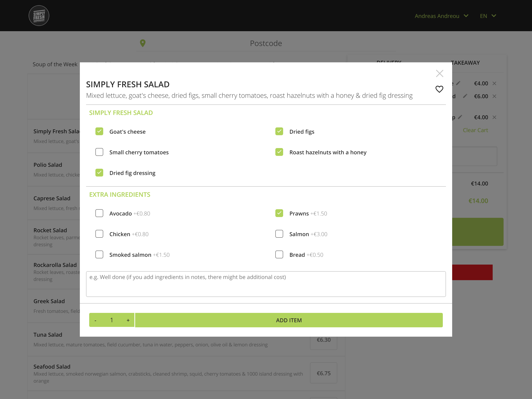Add Chicken extra ingredient
The height and width of the screenshot is (399, 532).
tap(99, 234)
